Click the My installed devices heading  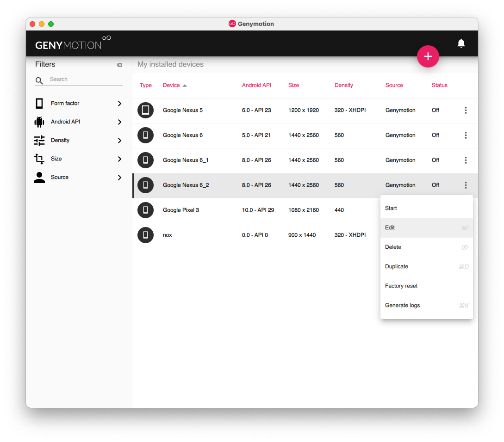click(x=170, y=64)
